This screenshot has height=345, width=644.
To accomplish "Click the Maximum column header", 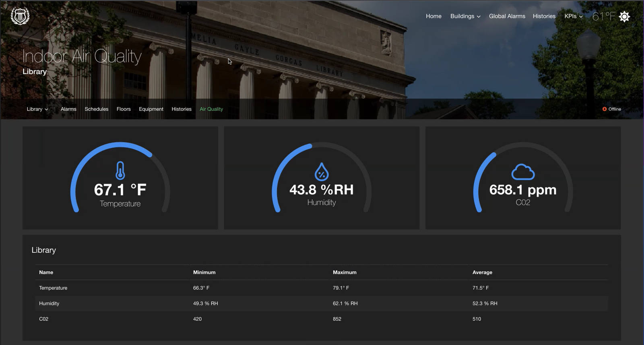I will [x=345, y=272].
